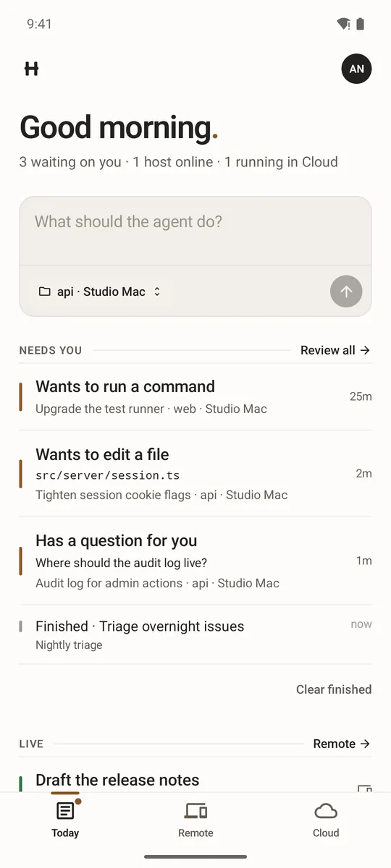Open the Remote link in the Live section
Screen dimensions: 391x868
[342, 744]
